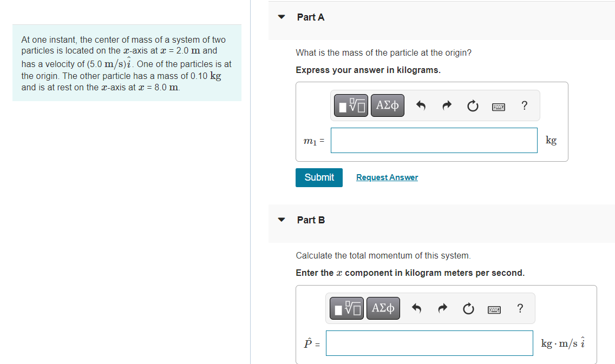Open Greek symbols palette in Part B
Image resolution: width=615 pixels, height=364 pixels.
[x=383, y=308]
